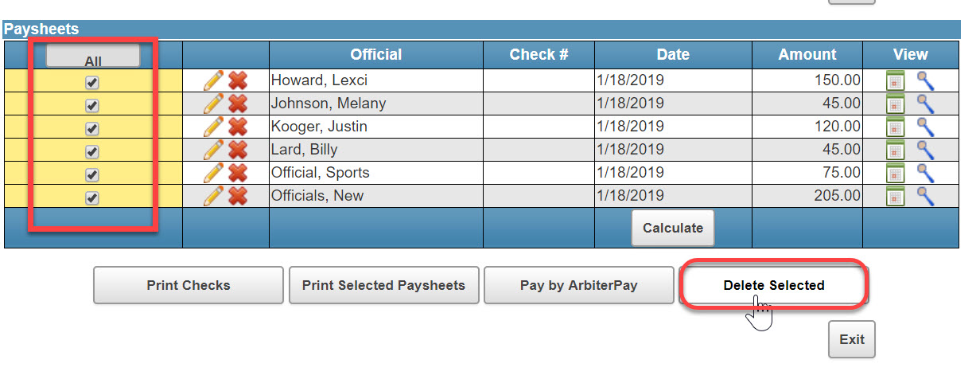Click red X icon for Kooger, Justin
Viewport: 980px width, 391px height.
tap(237, 127)
